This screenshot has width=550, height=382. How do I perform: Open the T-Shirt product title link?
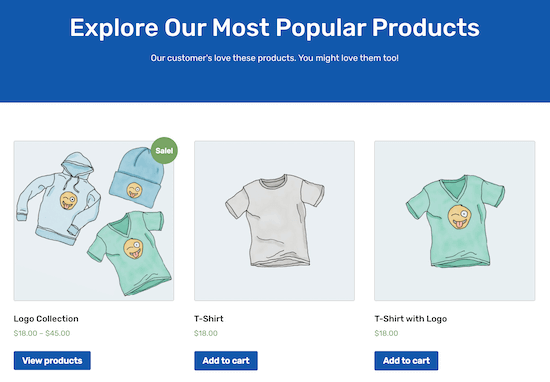click(x=209, y=319)
